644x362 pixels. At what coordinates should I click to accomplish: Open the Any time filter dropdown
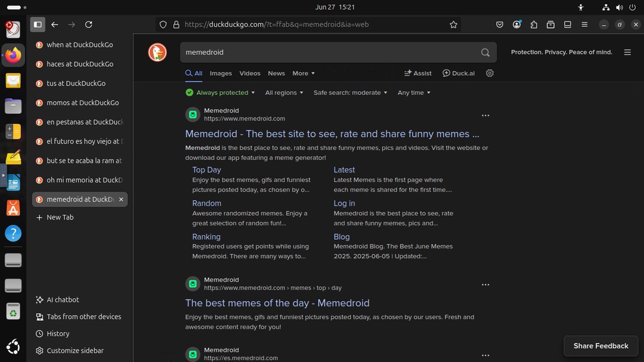[414, 92]
